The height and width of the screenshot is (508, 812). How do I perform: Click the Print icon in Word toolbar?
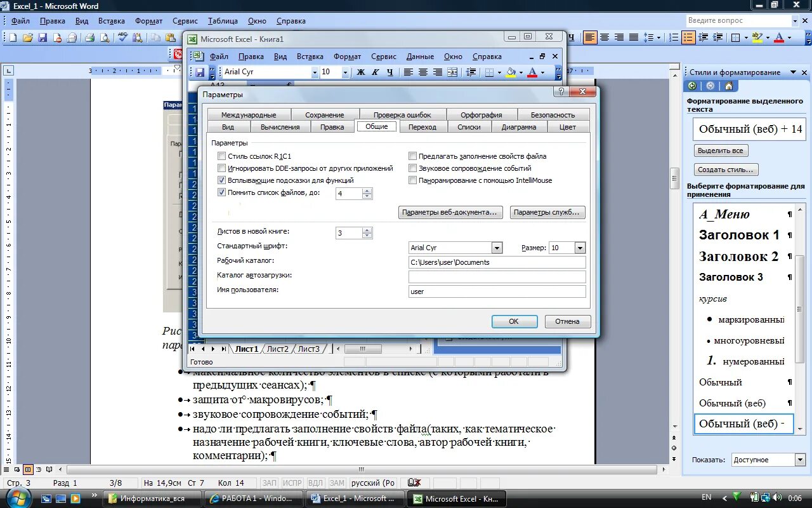pos(90,38)
